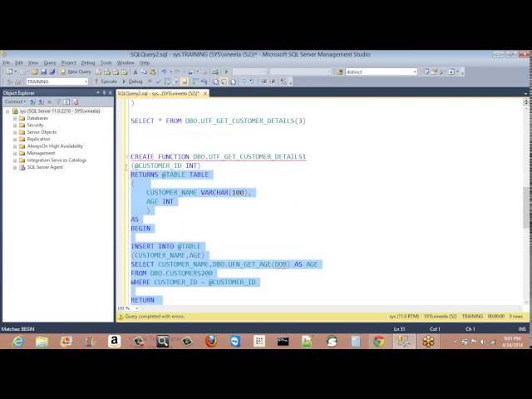The width and height of the screenshot is (532, 399).
Task: Click the Cut scissors toolbar icon
Action: [x=135, y=72]
